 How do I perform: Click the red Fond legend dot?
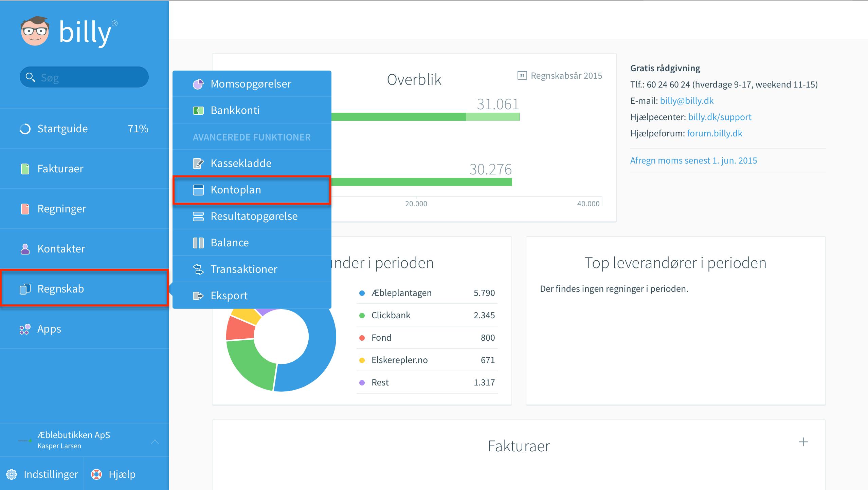point(362,338)
